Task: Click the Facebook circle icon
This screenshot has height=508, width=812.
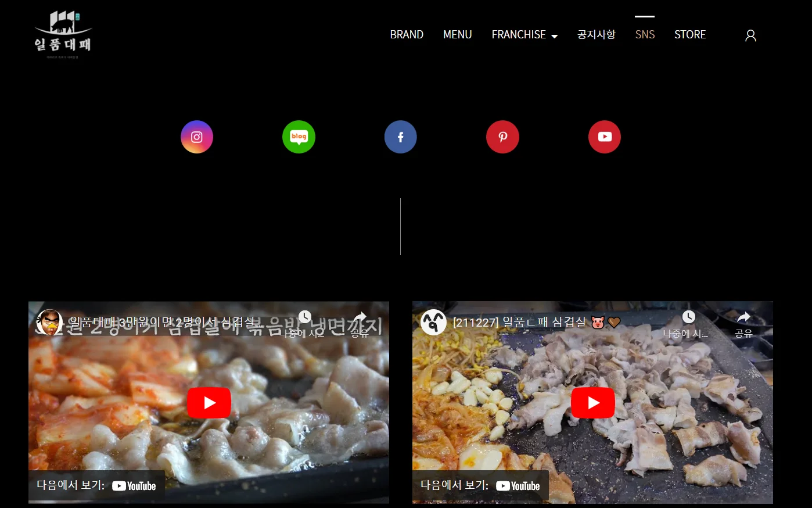Action: pyautogui.click(x=400, y=137)
